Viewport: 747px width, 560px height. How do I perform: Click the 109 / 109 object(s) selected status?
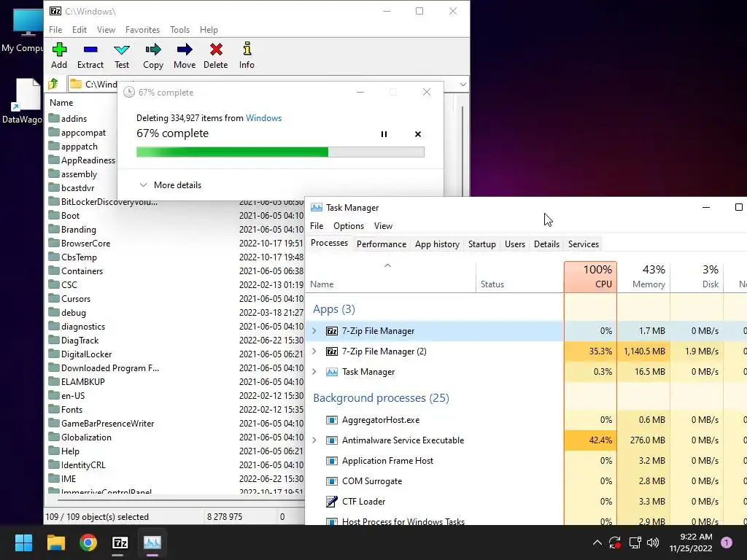[97, 517]
